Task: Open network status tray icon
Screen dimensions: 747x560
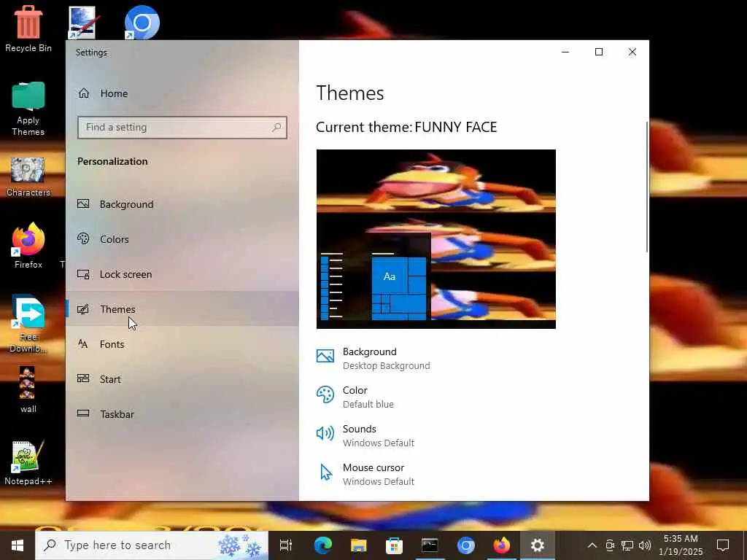Action: coord(627,545)
